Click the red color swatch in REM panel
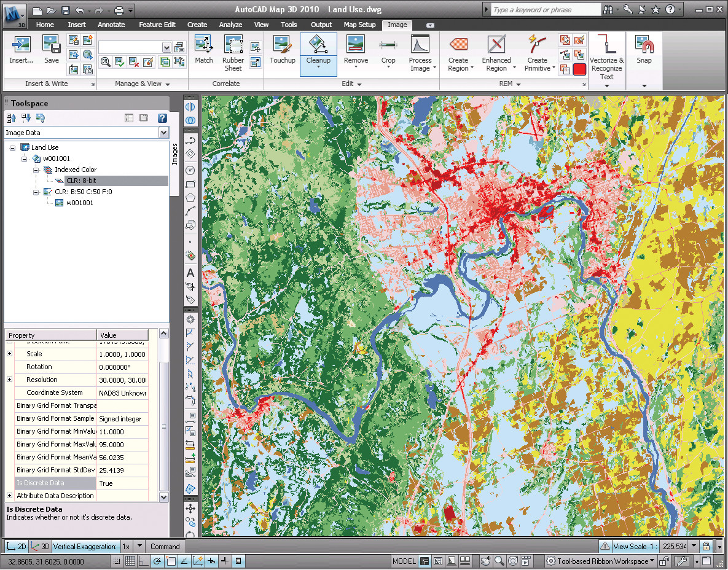 [579, 69]
